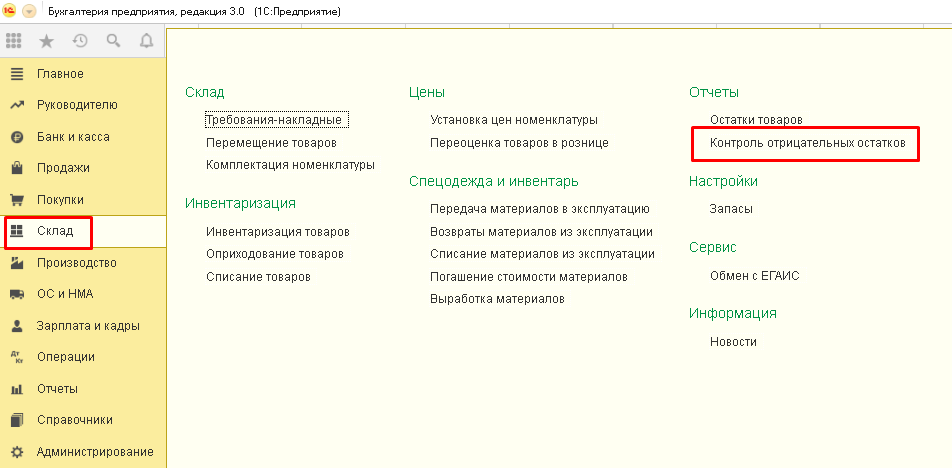Open Передача материалов в эксплуатацию

pyautogui.click(x=540, y=209)
